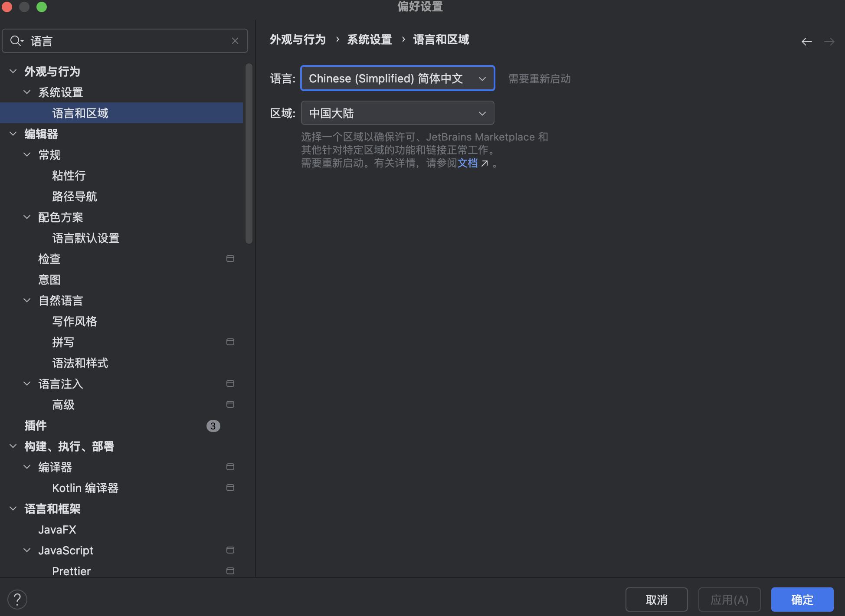
Task: Click the 应用(A) button
Action: click(x=729, y=599)
